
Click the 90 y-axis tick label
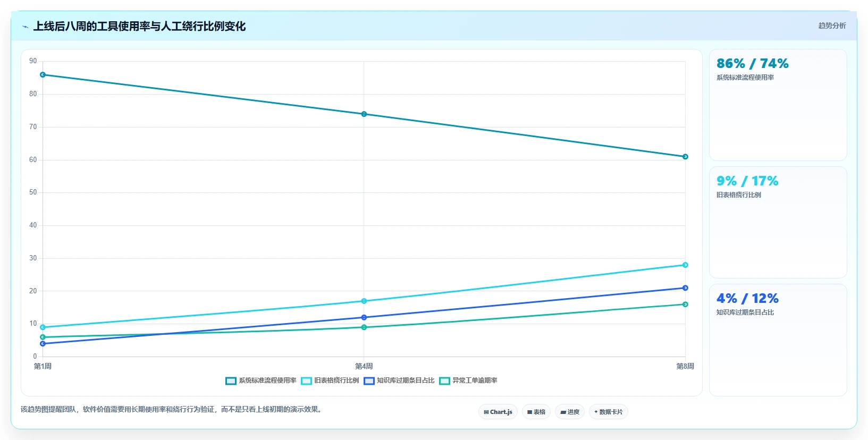click(x=33, y=61)
